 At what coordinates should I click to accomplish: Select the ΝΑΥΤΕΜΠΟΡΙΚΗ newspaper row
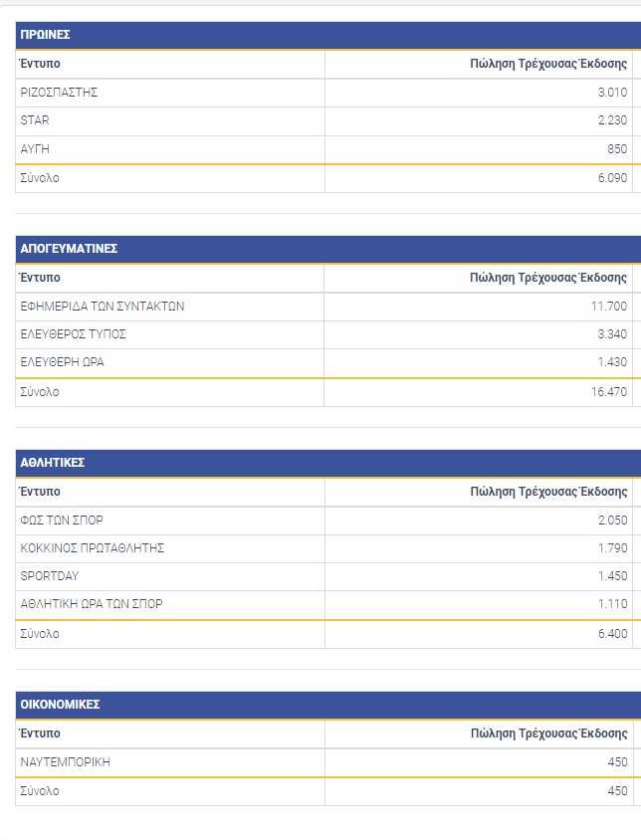pos(66,762)
